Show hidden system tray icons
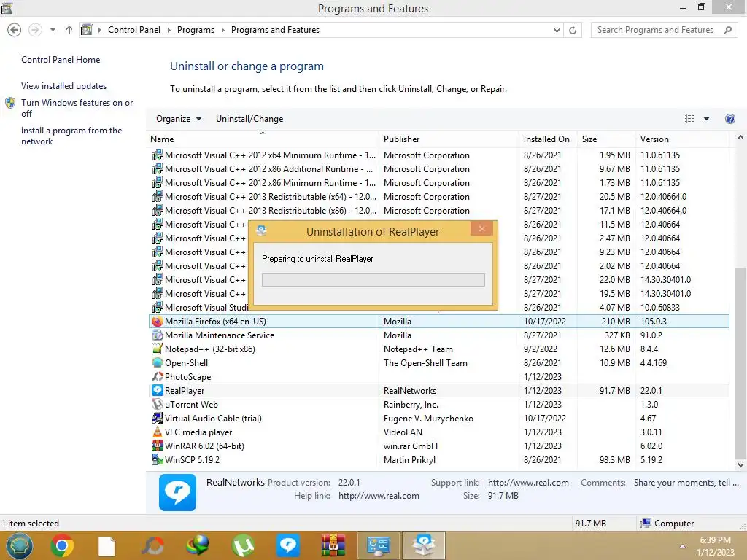 [682, 547]
